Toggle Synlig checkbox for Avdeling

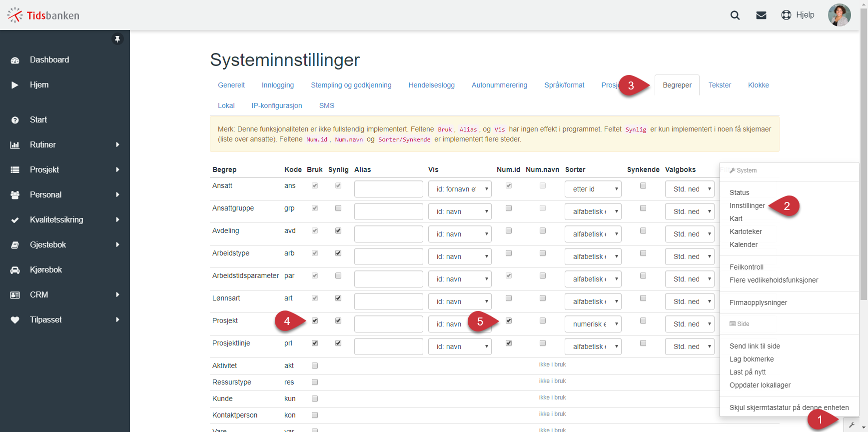tap(338, 230)
